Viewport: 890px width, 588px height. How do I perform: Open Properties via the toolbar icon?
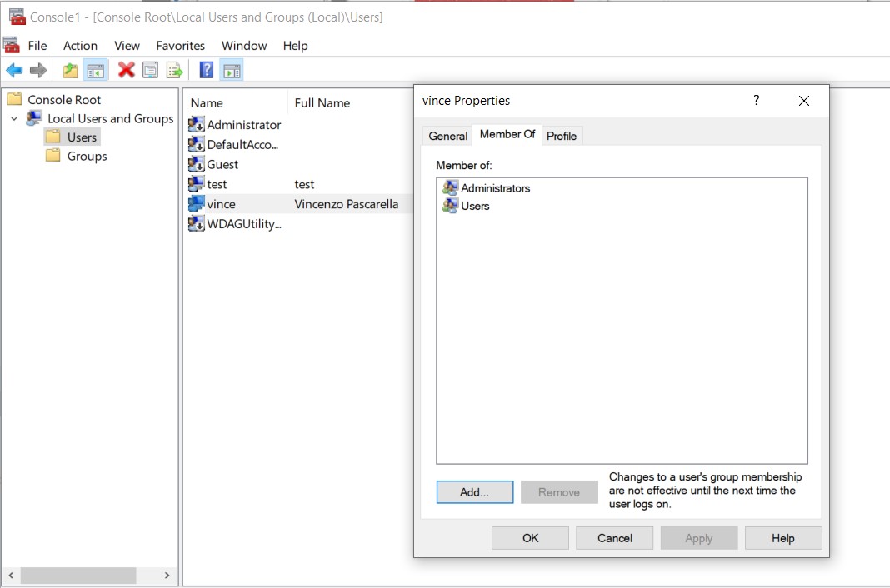[149, 70]
